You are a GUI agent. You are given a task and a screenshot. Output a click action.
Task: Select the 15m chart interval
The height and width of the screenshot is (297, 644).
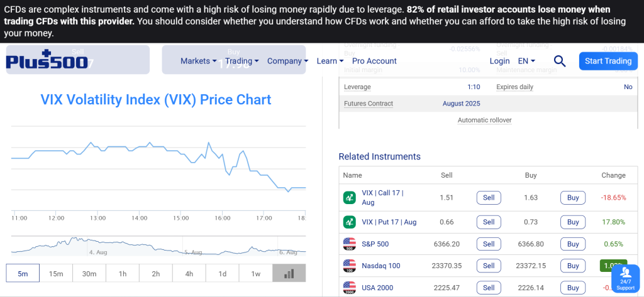pyautogui.click(x=56, y=274)
